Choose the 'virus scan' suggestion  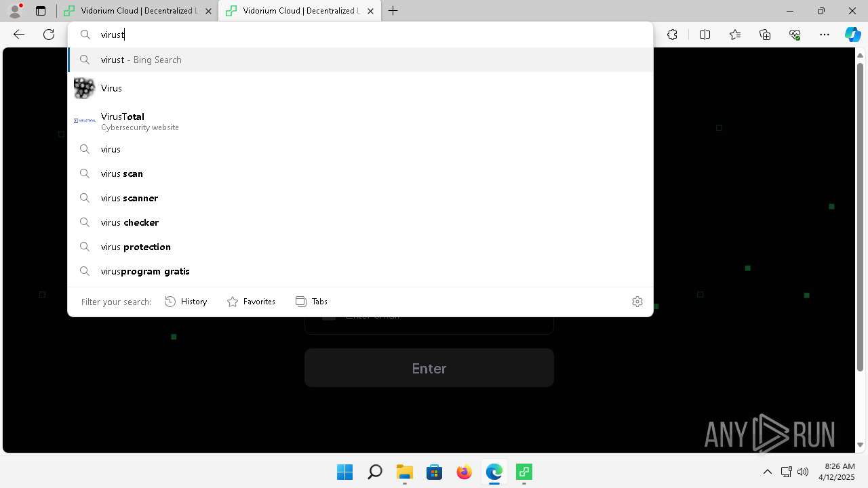pyautogui.click(x=360, y=174)
